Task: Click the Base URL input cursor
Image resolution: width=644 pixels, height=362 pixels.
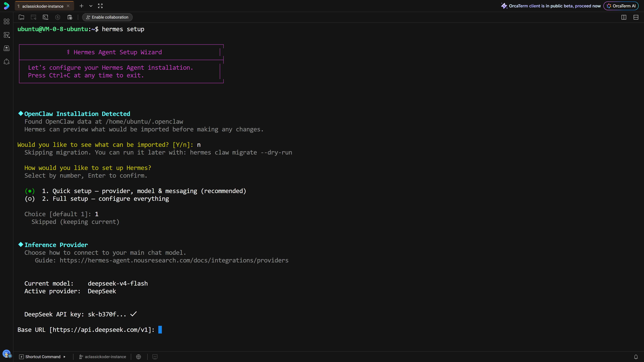Action: click(x=160, y=330)
